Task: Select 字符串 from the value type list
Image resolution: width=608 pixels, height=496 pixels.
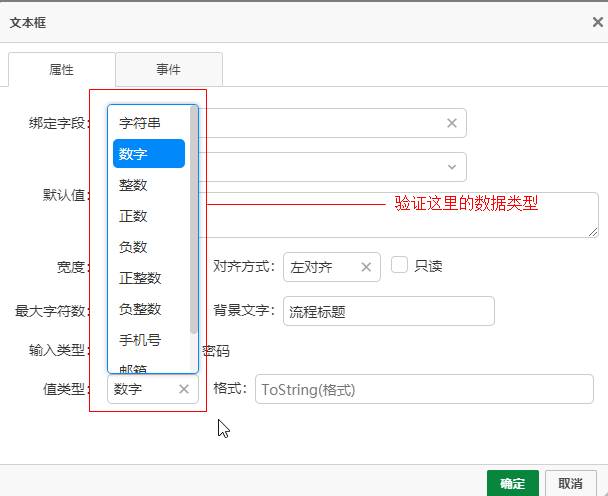Action: (x=149, y=123)
